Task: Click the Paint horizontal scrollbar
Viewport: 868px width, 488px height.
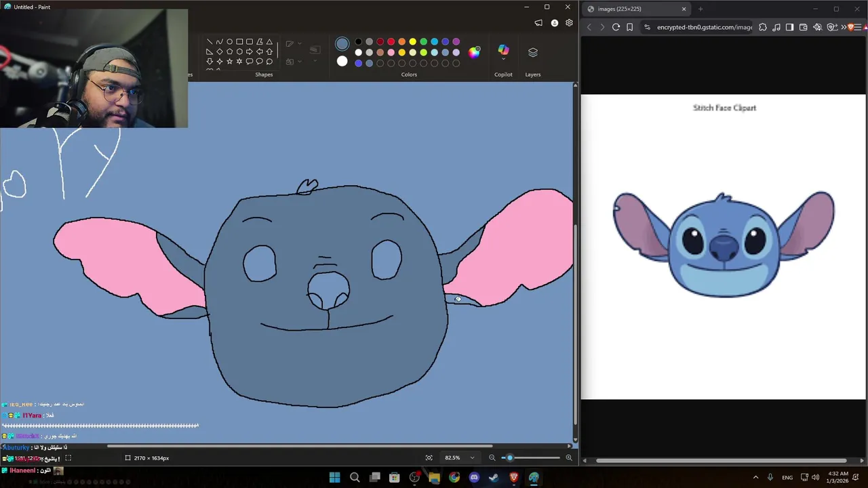Action: [x=299, y=446]
